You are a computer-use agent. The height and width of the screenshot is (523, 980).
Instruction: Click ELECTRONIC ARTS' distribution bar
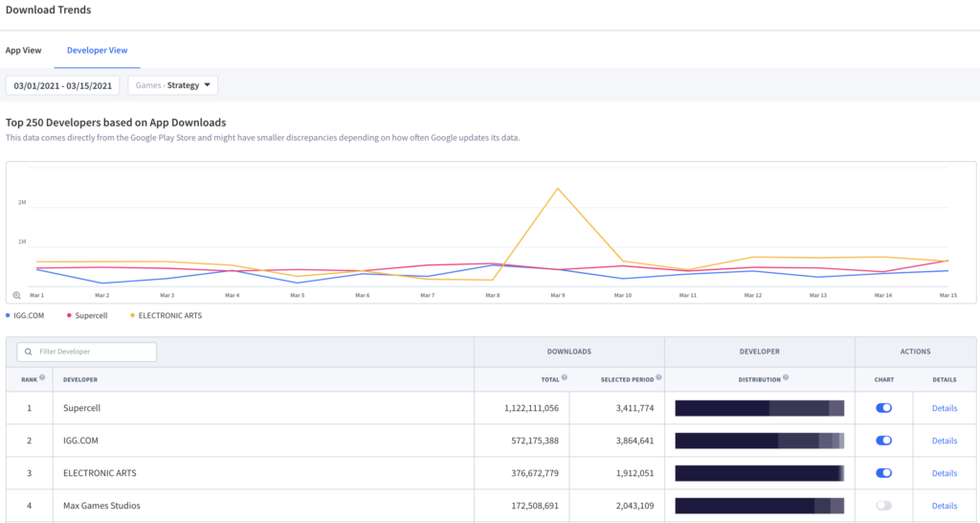click(x=759, y=473)
